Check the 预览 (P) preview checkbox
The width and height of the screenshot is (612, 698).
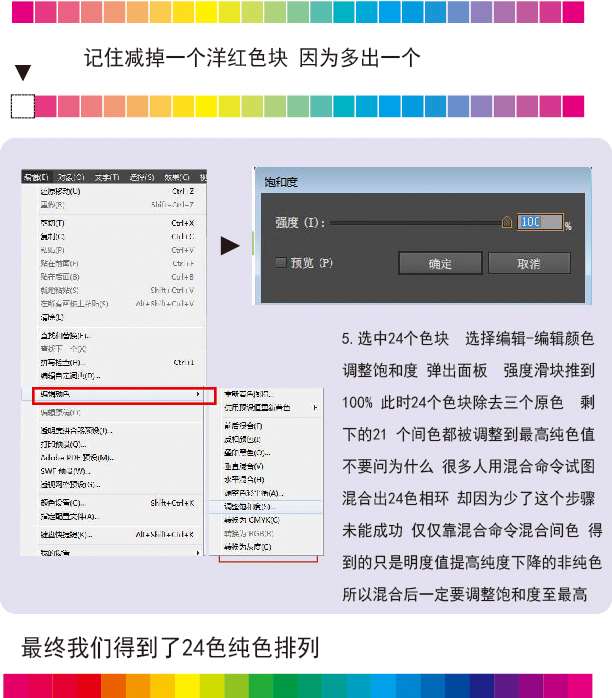281,263
